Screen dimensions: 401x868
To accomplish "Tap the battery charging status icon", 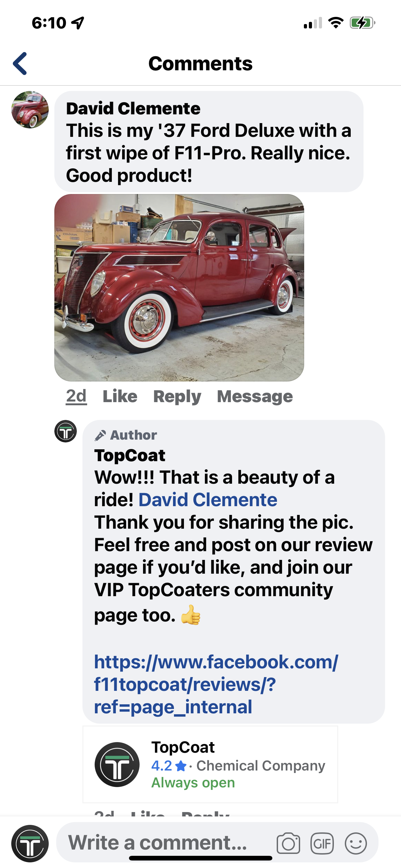I will point(362,23).
